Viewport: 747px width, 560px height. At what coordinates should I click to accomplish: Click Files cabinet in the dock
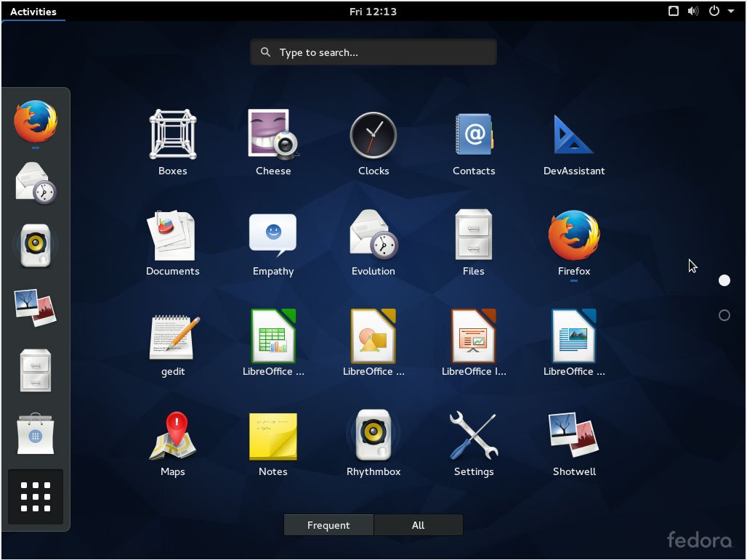coord(36,370)
